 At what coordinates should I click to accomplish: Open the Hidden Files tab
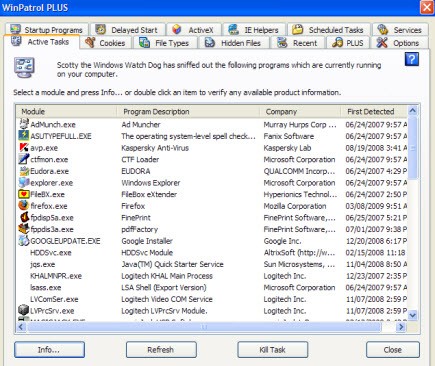click(x=235, y=43)
